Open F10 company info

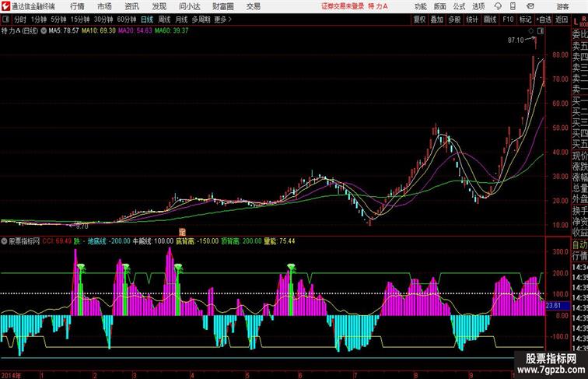[508, 19]
